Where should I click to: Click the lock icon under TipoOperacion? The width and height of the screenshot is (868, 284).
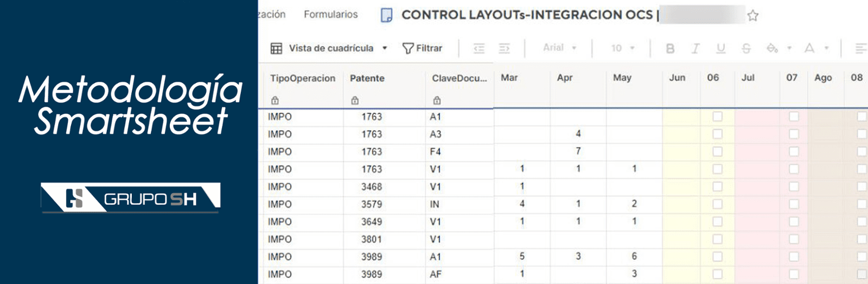tap(275, 100)
